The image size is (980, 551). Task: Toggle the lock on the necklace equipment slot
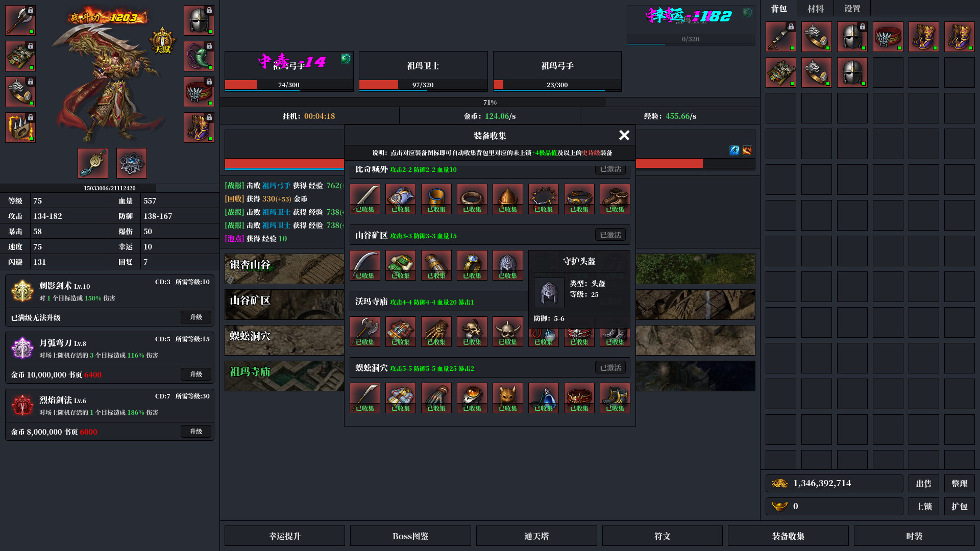210,45
